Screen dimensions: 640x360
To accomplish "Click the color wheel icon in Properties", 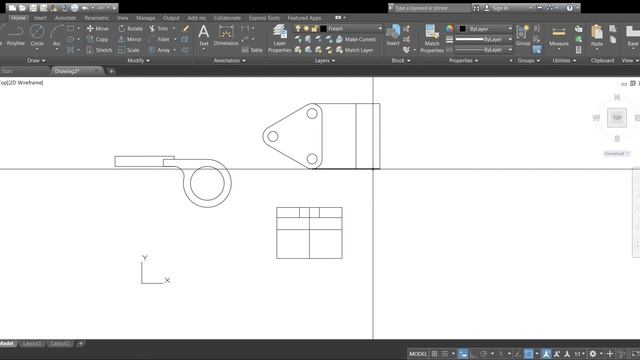I will (x=449, y=29).
